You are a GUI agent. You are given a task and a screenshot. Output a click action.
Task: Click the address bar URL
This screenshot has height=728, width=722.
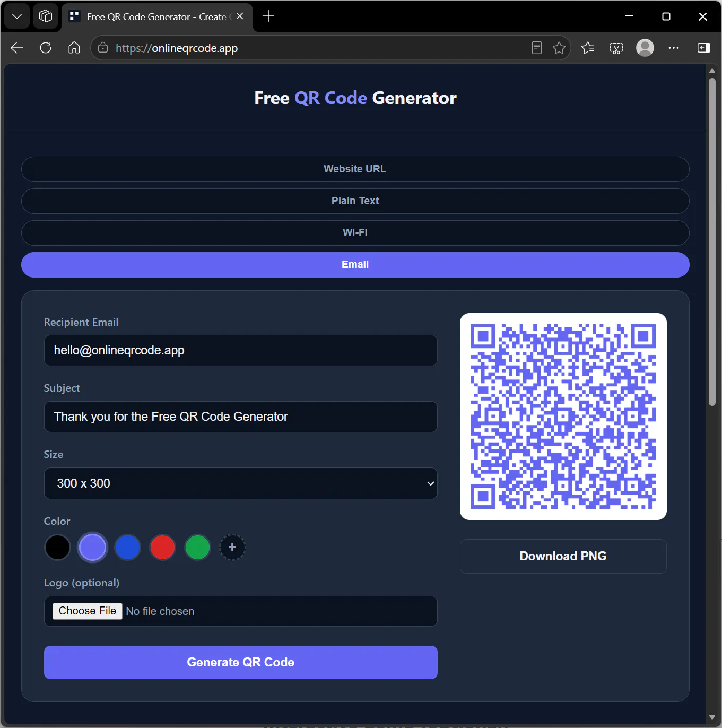(x=177, y=48)
